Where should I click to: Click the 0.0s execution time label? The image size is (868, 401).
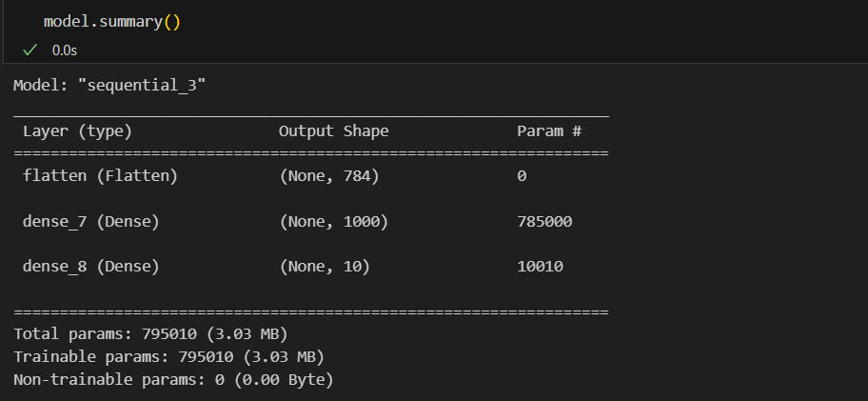click(64, 50)
